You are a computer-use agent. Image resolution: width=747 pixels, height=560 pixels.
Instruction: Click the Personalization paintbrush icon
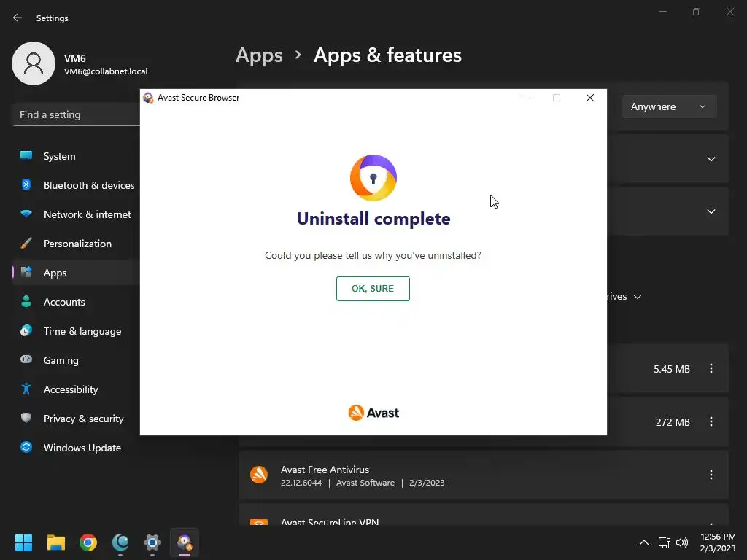[26, 243]
